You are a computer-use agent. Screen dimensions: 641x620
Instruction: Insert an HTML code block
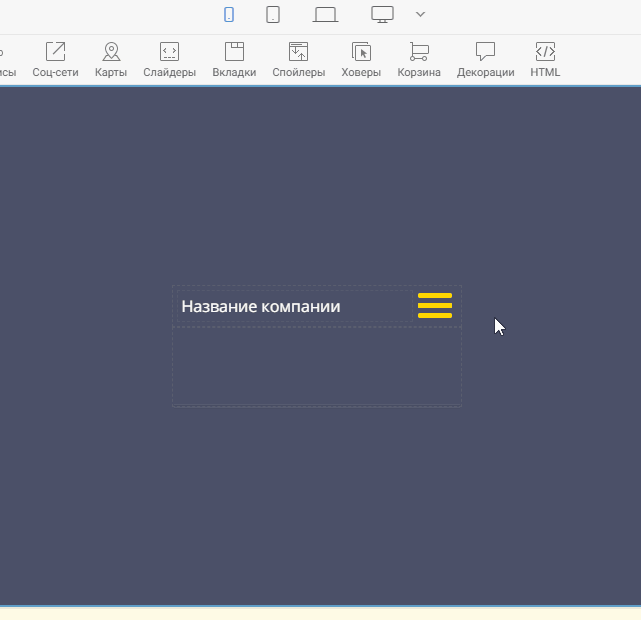coord(545,59)
